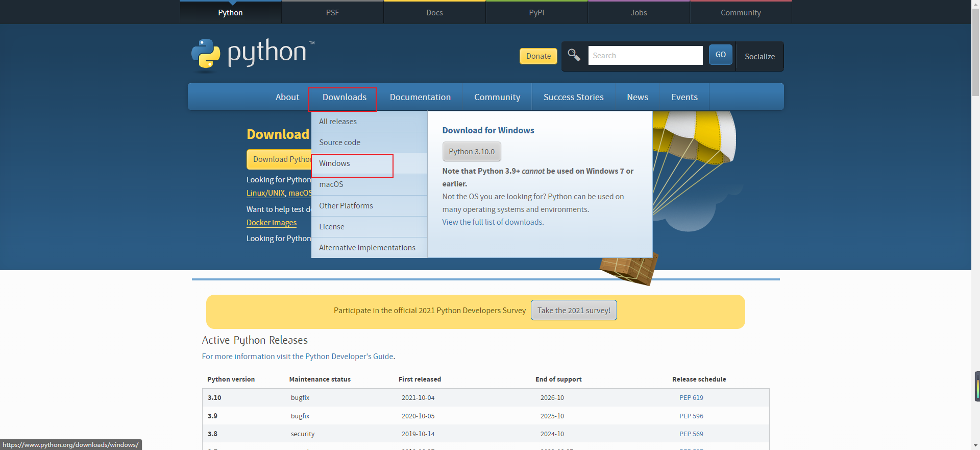Open the PEP 596 link

pos(691,416)
